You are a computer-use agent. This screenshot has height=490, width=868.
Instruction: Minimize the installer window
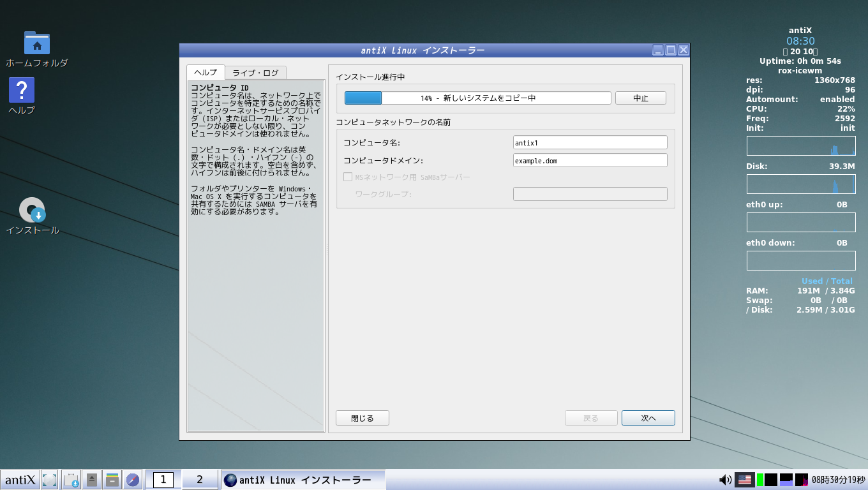pyautogui.click(x=658, y=50)
